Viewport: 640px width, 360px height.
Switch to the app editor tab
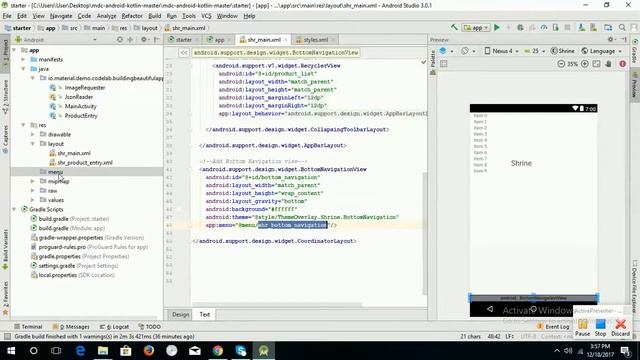click(x=219, y=40)
